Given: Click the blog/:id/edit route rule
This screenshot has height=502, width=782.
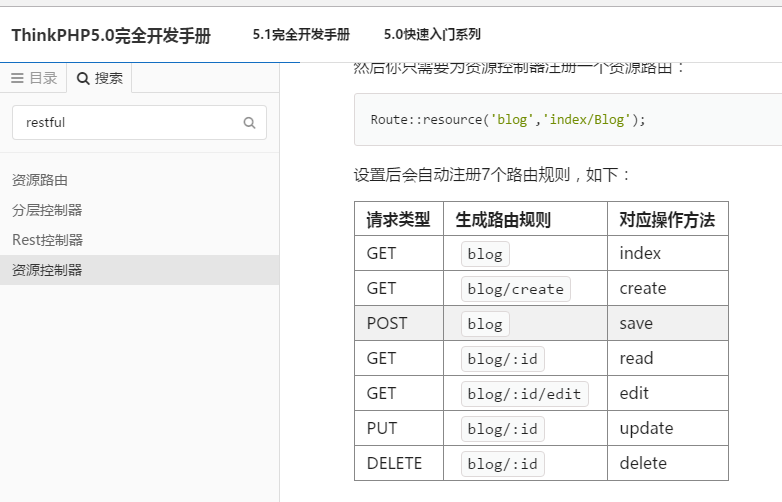Looking at the screenshot, I should pos(525,394).
